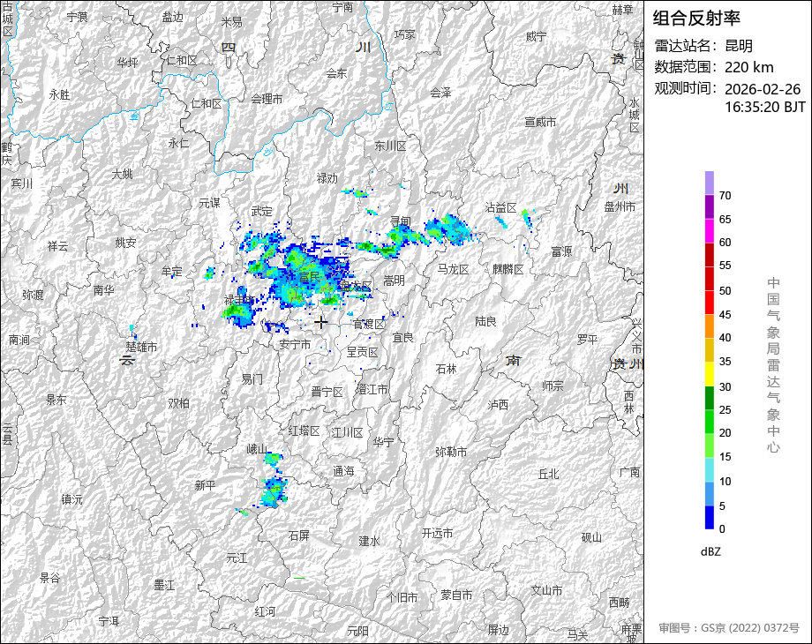
Task: Click the 峨山 map label
Action: pyautogui.click(x=257, y=449)
